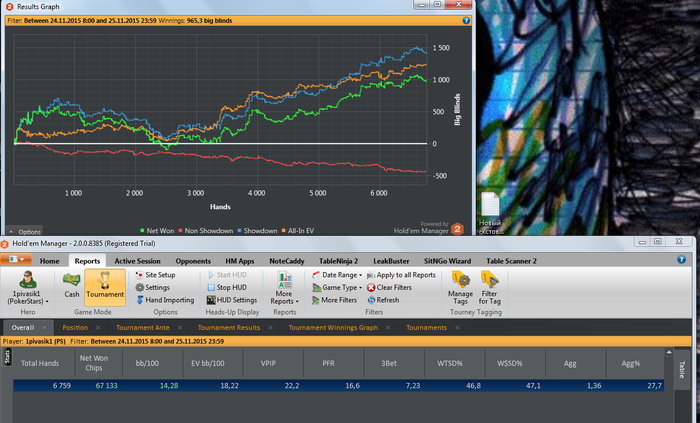Sort by EV bb/100 column header
The image size is (700, 423).
208,363
